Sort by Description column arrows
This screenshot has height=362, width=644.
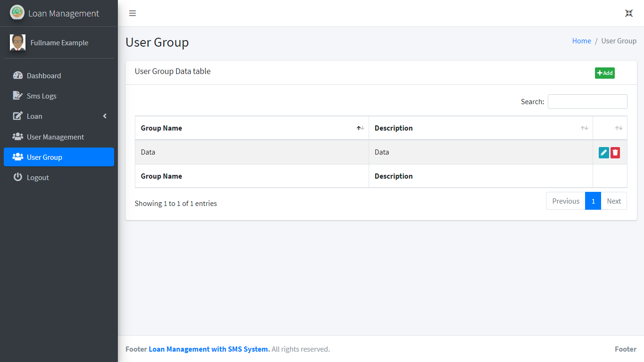(x=584, y=128)
